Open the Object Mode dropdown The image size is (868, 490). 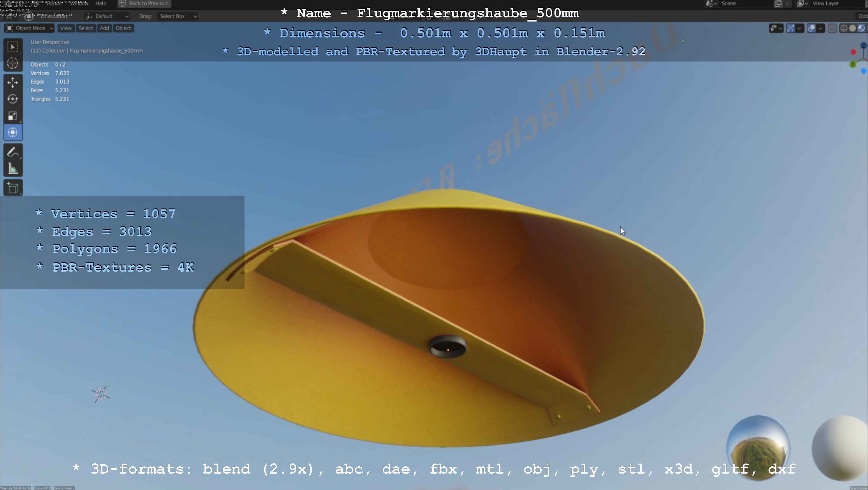tap(30, 28)
